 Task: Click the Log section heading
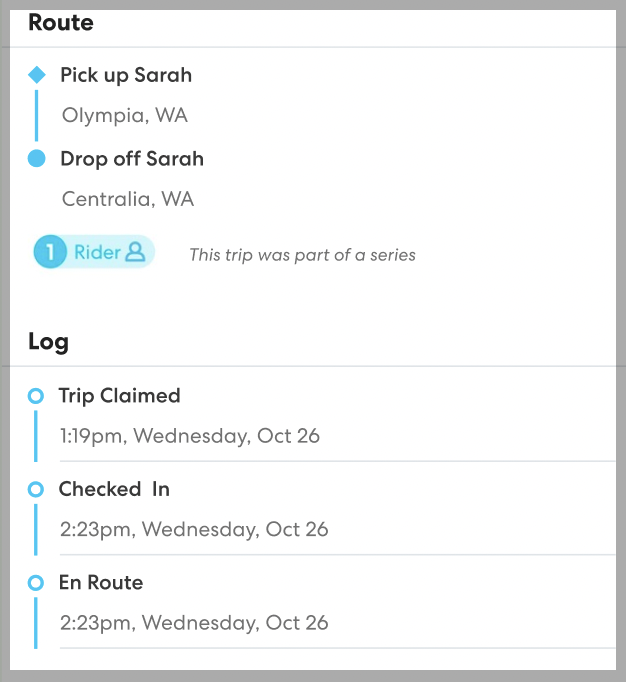pyautogui.click(x=48, y=342)
